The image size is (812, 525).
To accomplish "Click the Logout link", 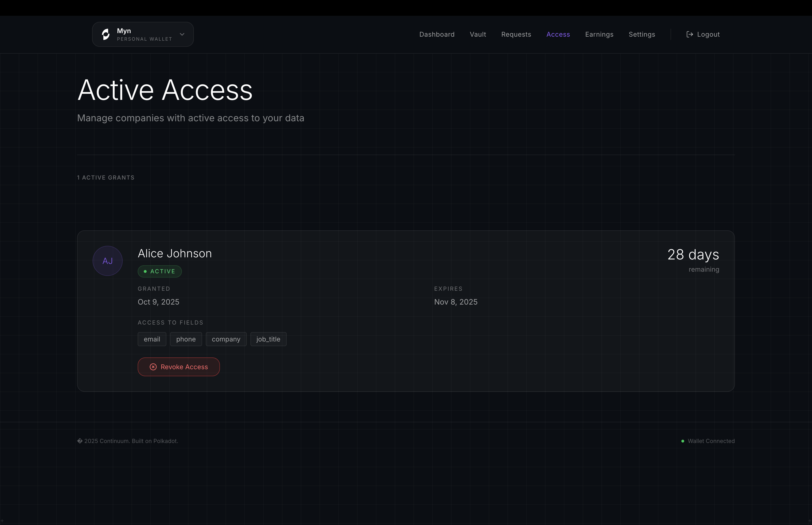I will [708, 35].
